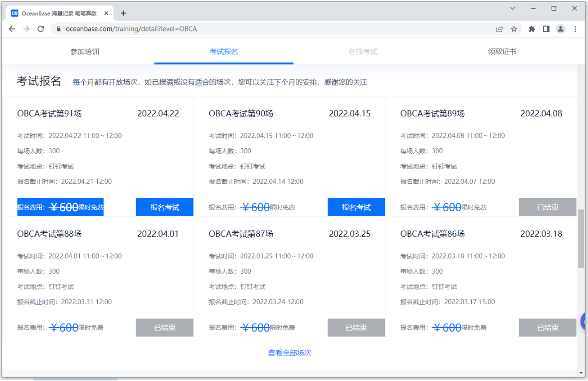The image size is (588, 381).
Task: Click the scrollbar down arrow
Action: click(x=581, y=373)
